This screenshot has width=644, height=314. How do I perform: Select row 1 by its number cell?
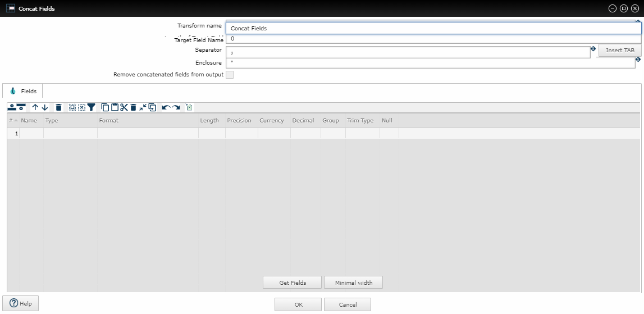pyautogui.click(x=13, y=133)
